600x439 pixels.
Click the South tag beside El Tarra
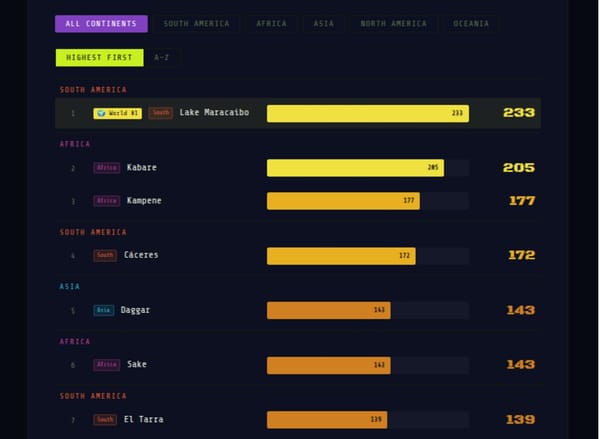105,419
